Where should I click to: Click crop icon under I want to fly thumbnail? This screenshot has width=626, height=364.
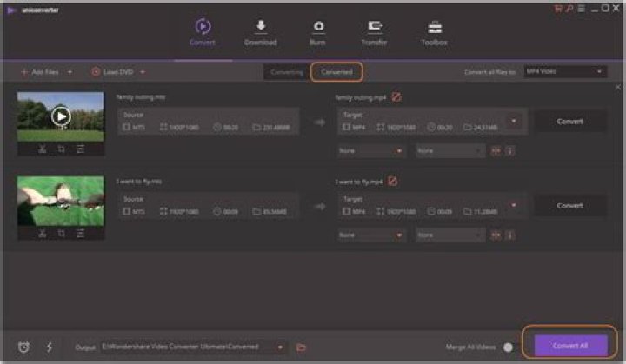(61, 233)
